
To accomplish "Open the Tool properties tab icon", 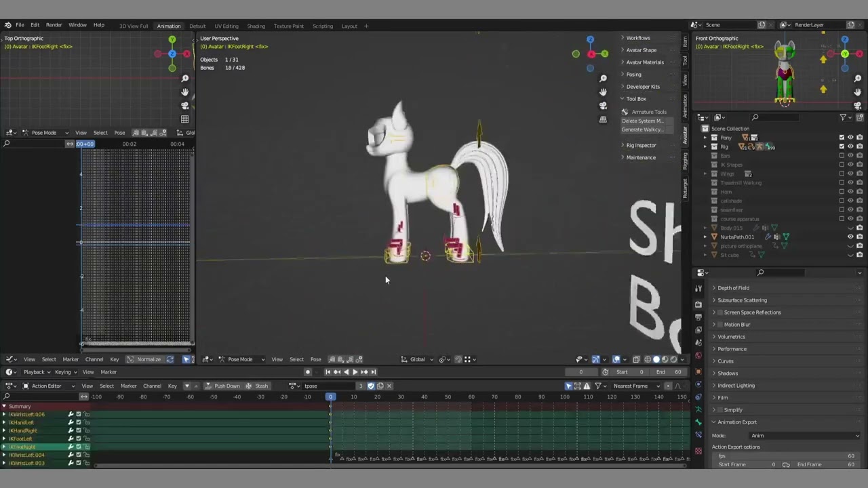I will [698, 288].
